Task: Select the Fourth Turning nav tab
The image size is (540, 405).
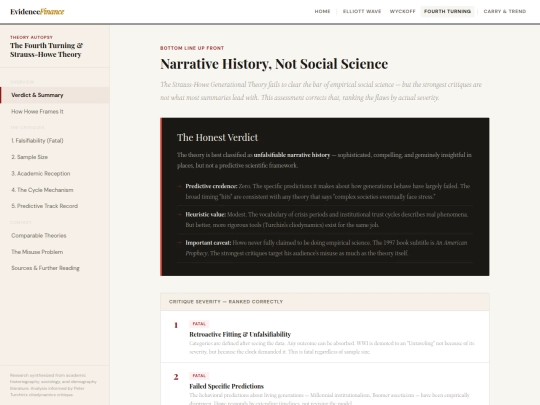Action: tap(447, 11)
